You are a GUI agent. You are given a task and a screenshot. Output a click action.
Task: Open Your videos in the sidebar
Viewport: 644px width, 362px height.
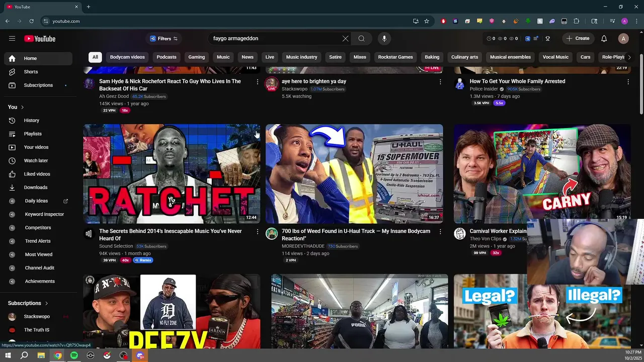tap(38, 147)
